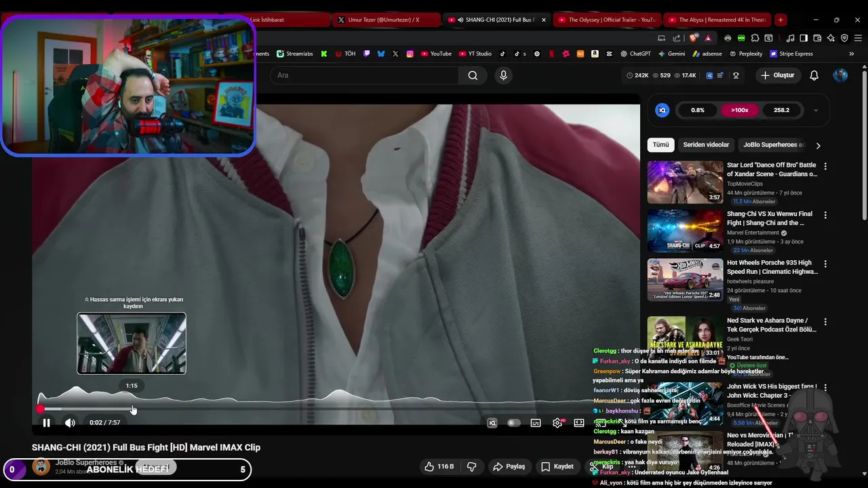Click the Brave Rewards triangle icon
Viewport: 868px width, 488px height.
(708, 38)
